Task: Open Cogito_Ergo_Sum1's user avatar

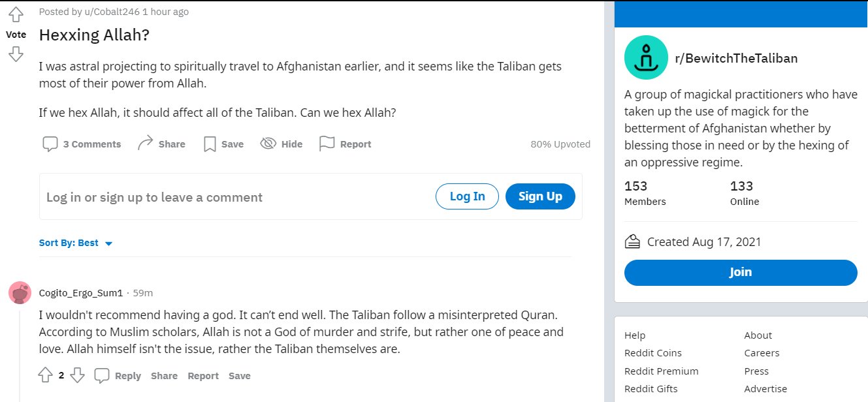Action: (x=20, y=293)
